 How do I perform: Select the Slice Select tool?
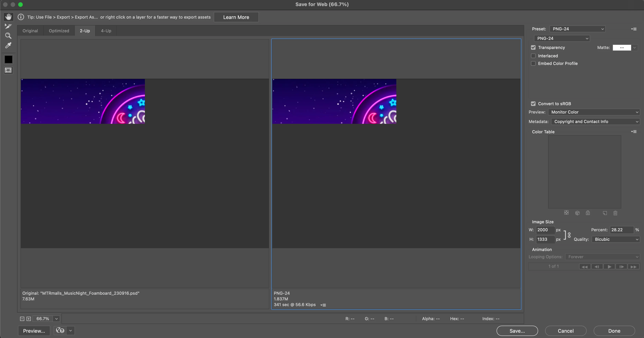click(x=8, y=26)
